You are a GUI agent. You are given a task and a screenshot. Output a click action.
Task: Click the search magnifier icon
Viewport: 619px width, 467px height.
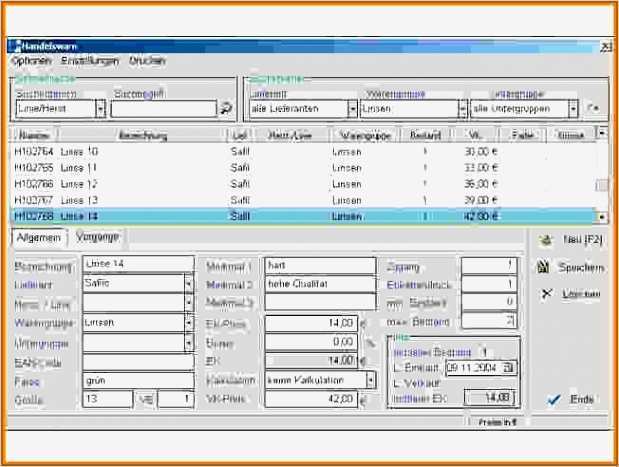pyautogui.click(x=226, y=108)
